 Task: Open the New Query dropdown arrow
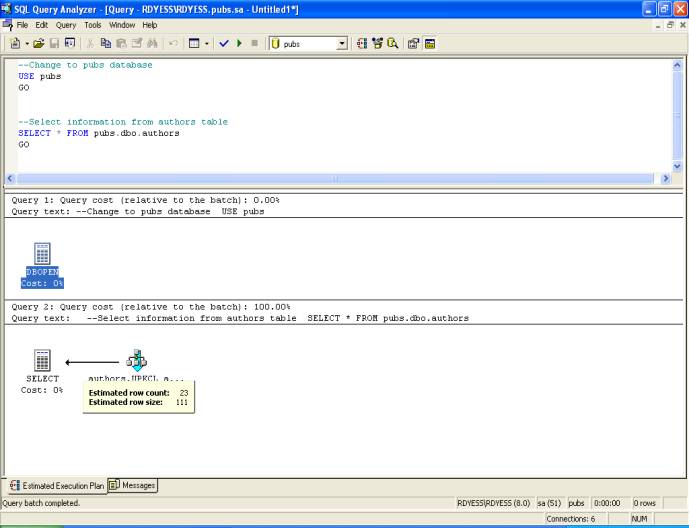coord(27,43)
